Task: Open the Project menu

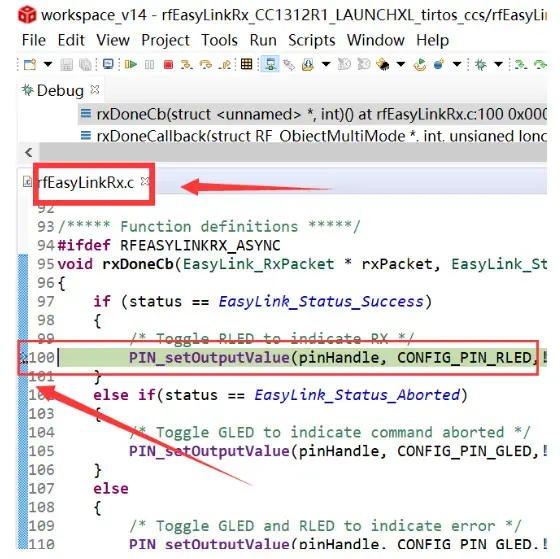Action: [x=165, y=40]
